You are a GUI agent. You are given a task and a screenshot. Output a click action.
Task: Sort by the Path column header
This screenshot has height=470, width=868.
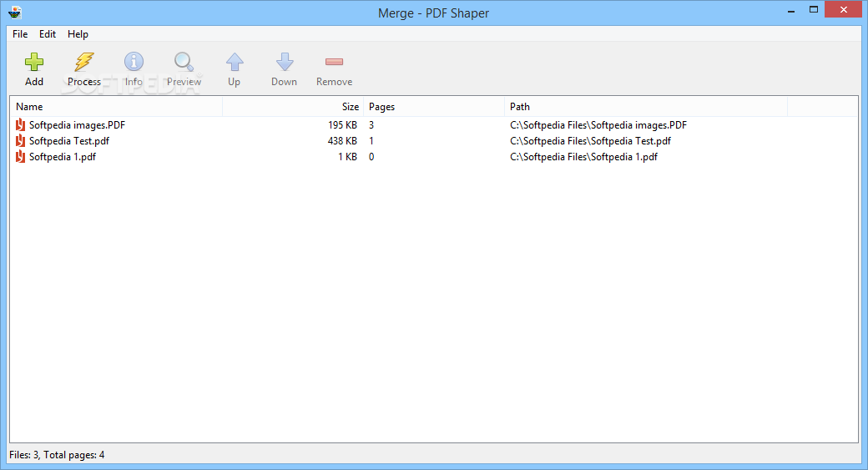[646, 107]
